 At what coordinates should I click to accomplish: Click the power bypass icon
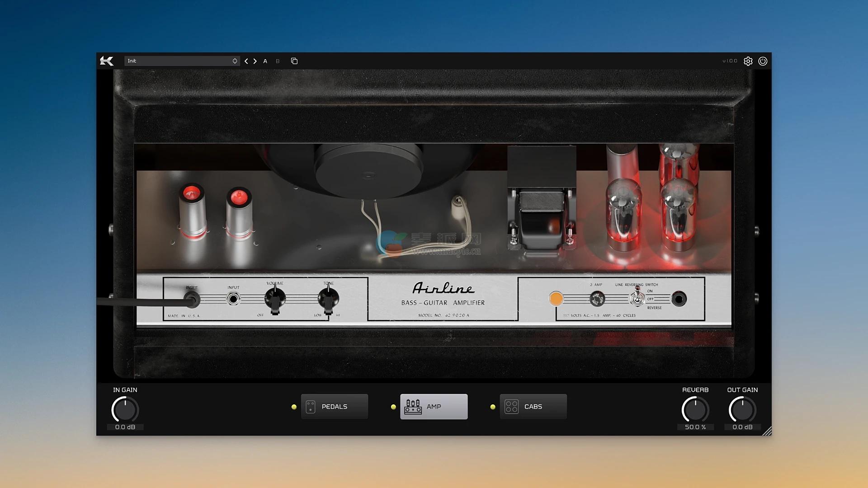tap(763, 61)
